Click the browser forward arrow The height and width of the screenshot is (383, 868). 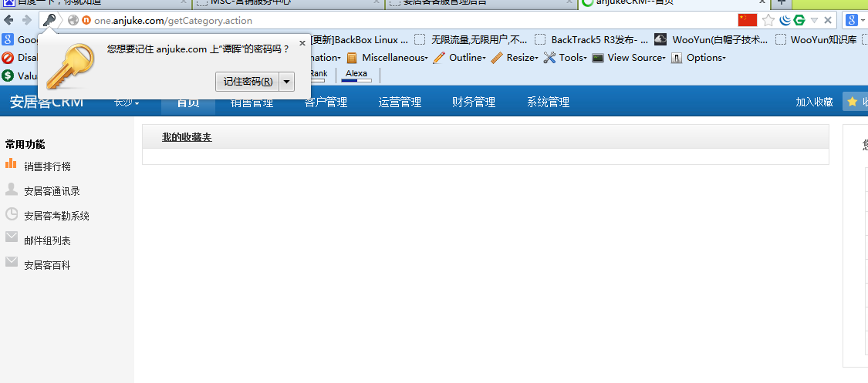[26, 21]
